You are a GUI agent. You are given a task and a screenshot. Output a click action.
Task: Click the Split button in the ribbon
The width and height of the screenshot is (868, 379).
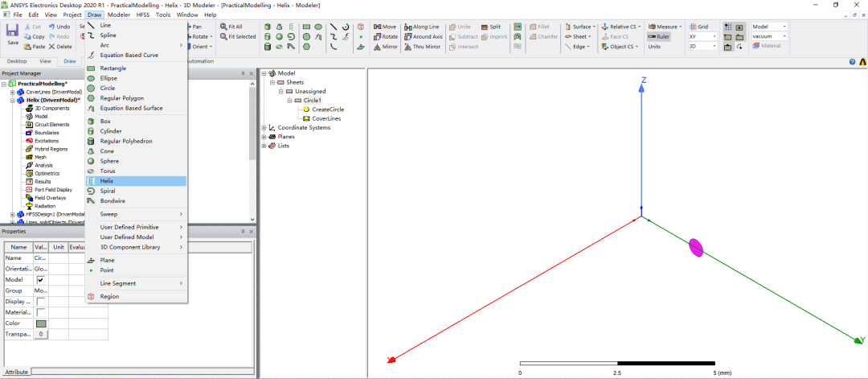coord(490,27)
